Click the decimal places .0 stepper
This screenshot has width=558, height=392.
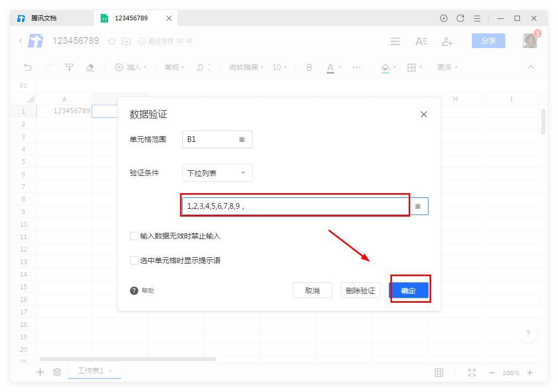[203, 67]
